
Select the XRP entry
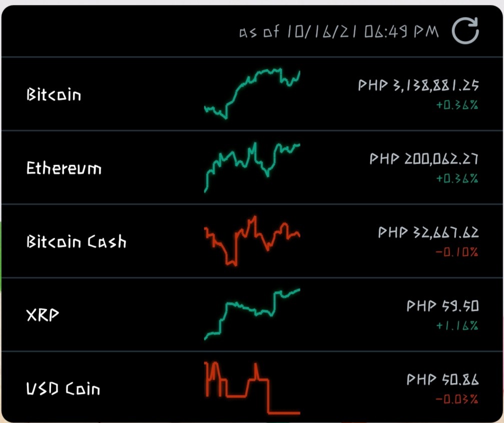[x=252, y=315]
